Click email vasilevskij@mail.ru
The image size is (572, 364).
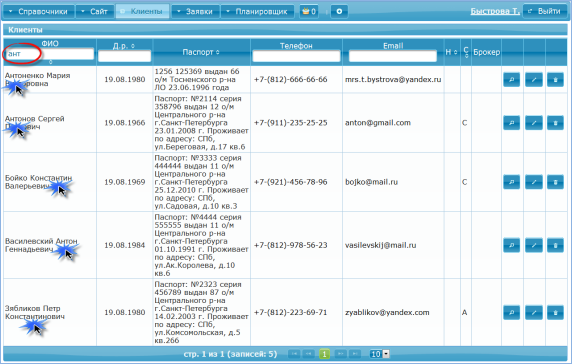coord(380,245)
